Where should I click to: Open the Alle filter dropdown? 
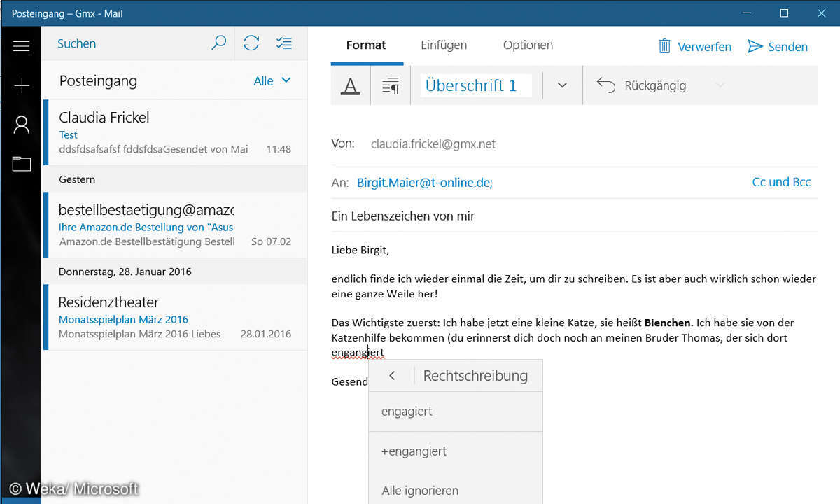pyautogui.click(x=272, y=81)
